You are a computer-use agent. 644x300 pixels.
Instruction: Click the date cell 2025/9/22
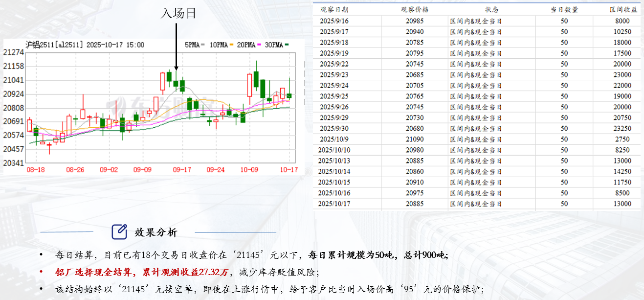pyautogui.click(x=334, y=64)
